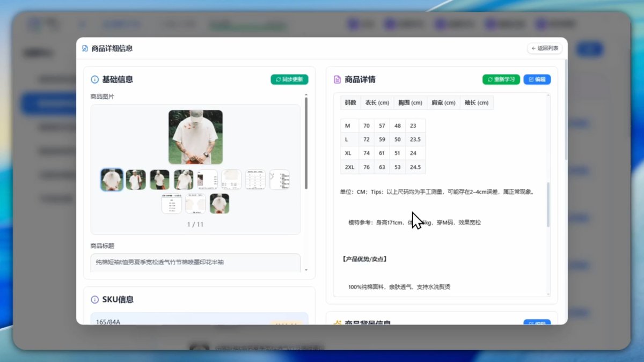Click the 基础信息 panel scrollbar thumb
Viewport: 644px width, 362px height.
(306, 143)
